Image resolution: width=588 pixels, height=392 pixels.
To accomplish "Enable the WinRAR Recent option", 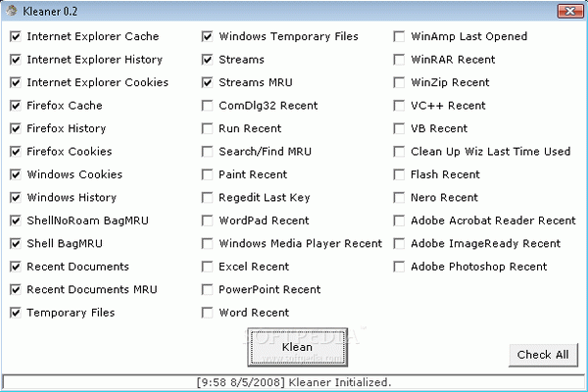I will coord(400,60).
